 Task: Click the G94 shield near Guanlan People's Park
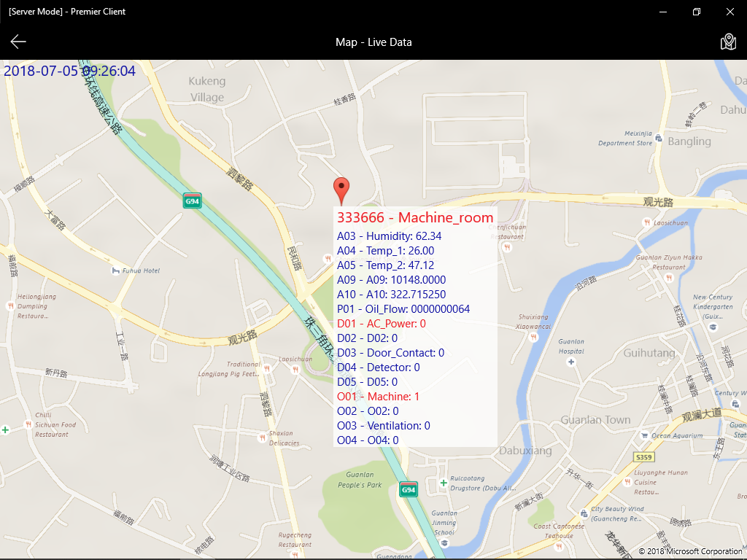(409, 489)
